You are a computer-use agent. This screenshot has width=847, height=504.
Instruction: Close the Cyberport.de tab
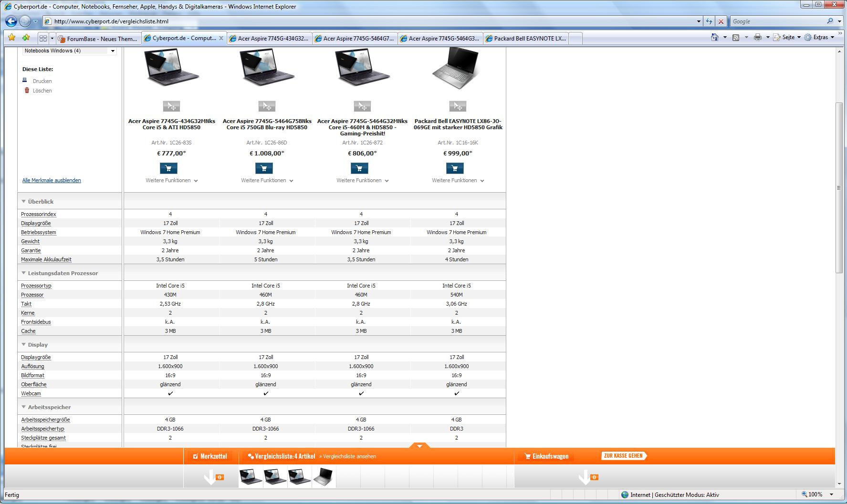(221, 38)
